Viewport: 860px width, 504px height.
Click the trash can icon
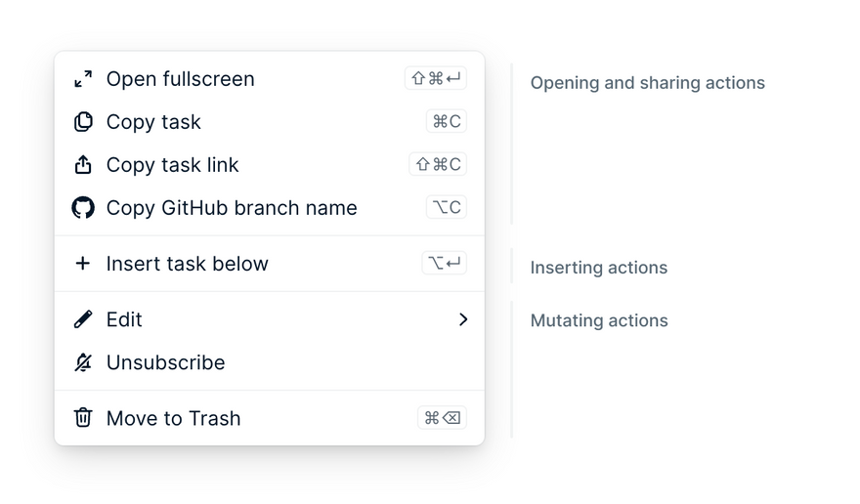[x=83, y=418]
